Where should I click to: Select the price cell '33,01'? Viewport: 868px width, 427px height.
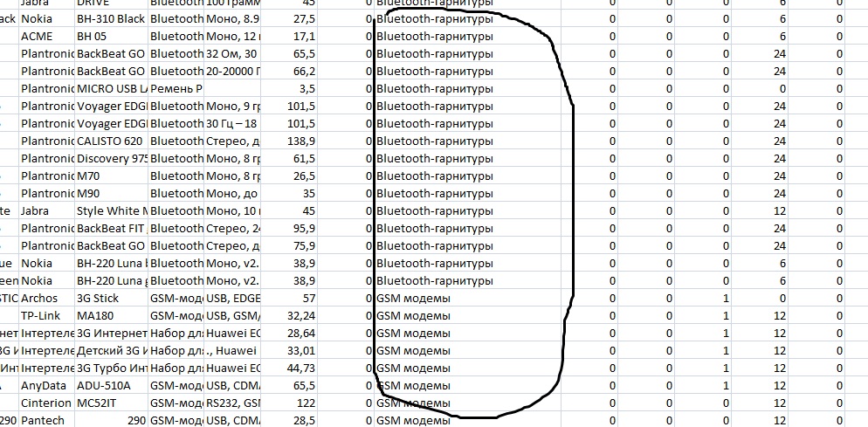click(288, 350)
